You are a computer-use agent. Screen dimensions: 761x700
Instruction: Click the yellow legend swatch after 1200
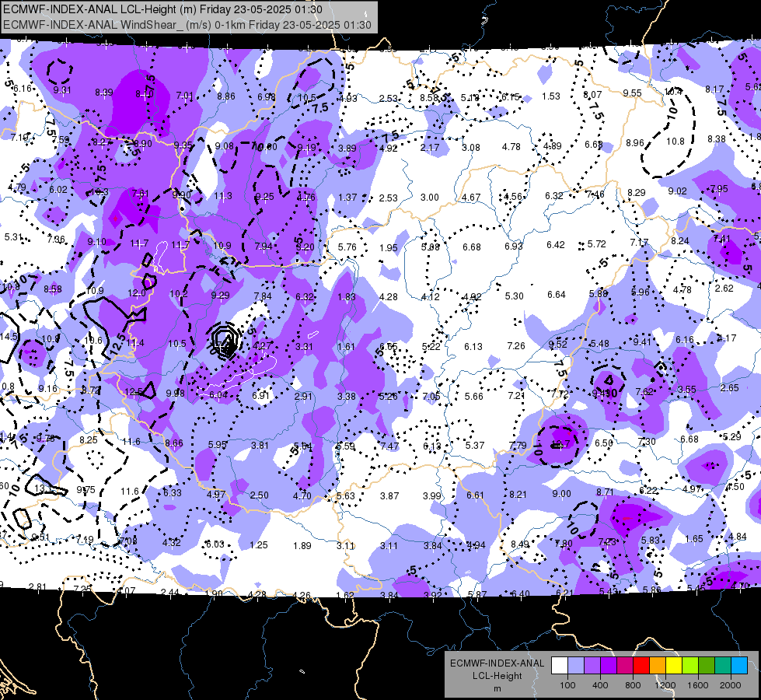click(674, 666)
